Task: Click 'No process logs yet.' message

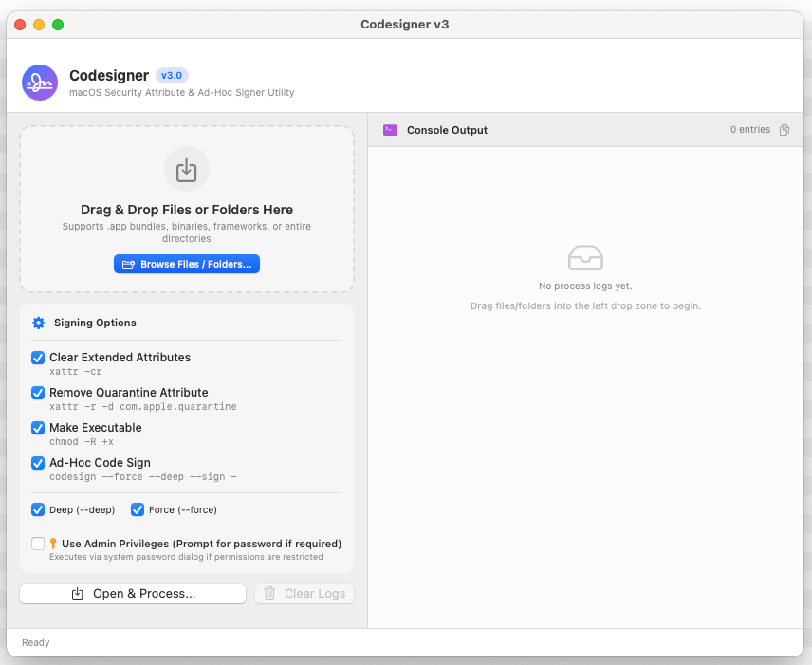Action: [585, 286]
